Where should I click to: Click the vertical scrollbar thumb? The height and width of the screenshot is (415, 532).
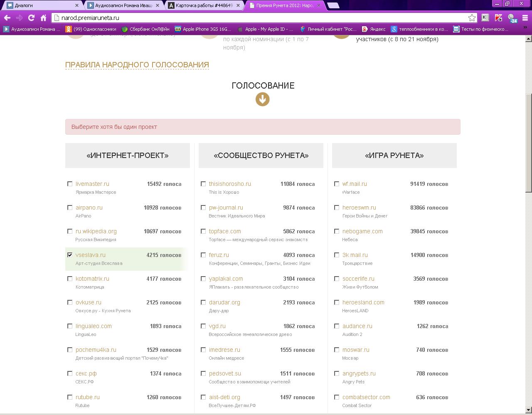(x=529, y=143)
